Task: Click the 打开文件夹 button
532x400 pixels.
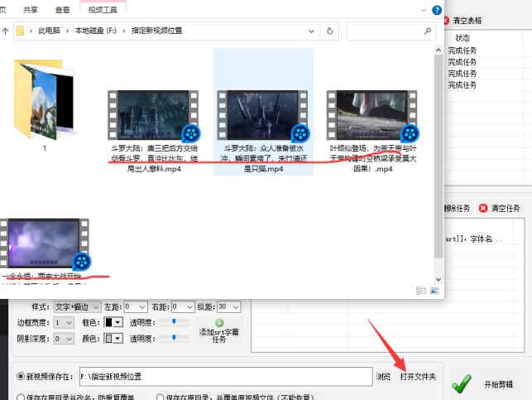Action: point(418,376)
